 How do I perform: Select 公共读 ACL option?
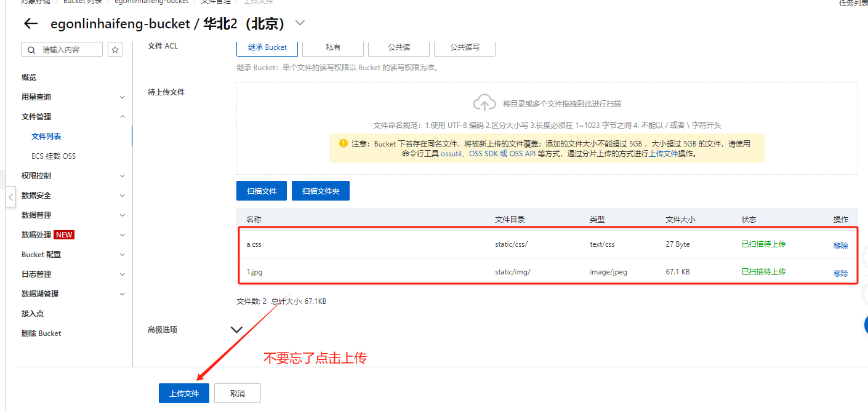click(399, 47)
